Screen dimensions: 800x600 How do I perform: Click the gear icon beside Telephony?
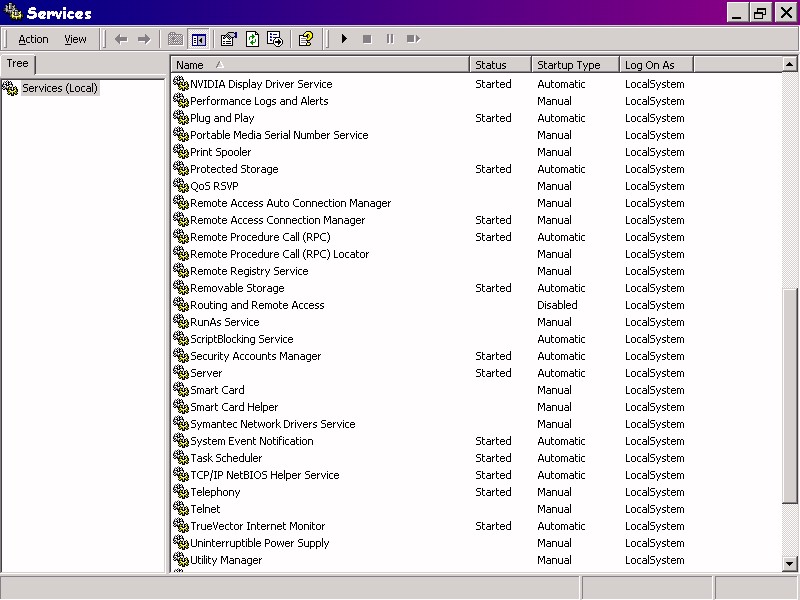pos(181,491)
